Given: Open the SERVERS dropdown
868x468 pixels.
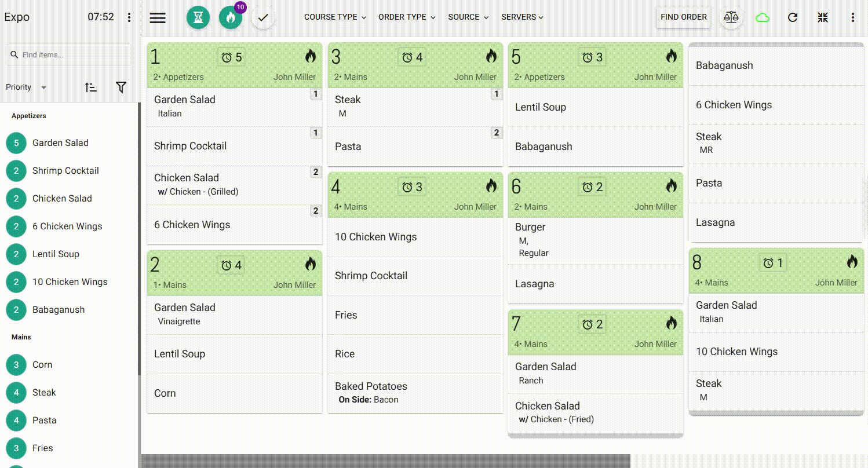Looking at the screenshot, I should pos(522,17).
